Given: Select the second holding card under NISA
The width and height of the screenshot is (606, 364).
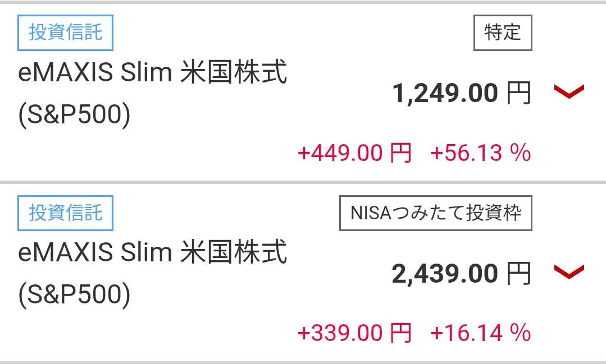Looking at the screenshot, I should coord(225,314).
